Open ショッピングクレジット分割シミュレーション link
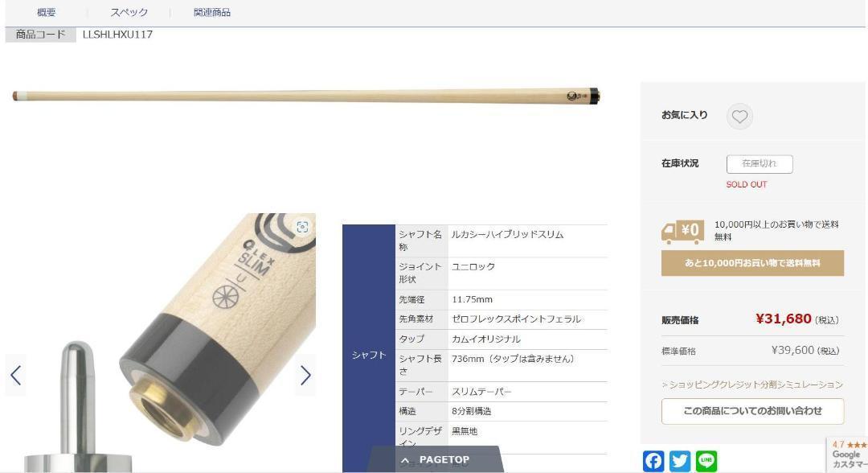868x473 pixels. coord(752,385)
